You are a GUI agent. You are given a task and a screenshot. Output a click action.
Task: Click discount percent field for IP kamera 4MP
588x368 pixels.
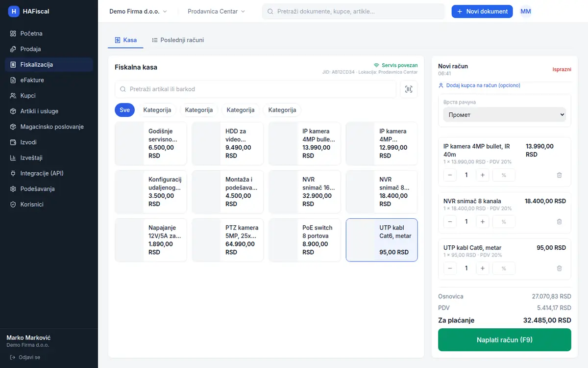tap(504, 175)
